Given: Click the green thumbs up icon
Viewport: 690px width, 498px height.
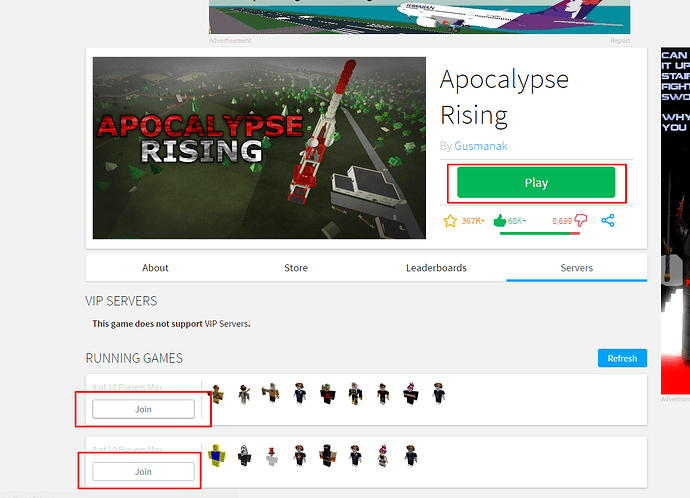Looking at the screenshot, I should coord(499,220).
